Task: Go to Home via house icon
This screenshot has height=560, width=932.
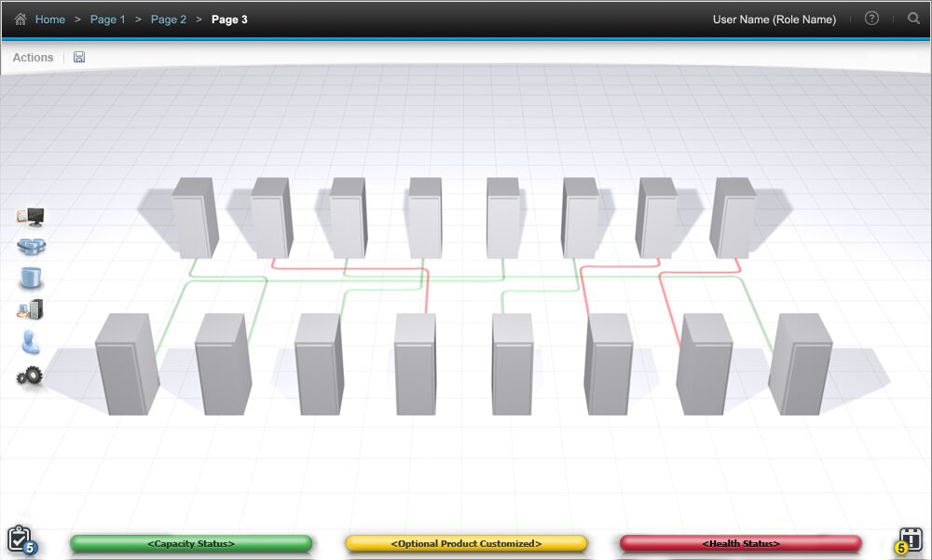Action: (x=21, y=19)
